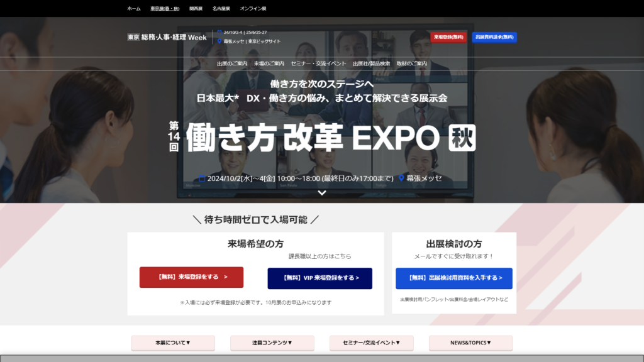Expand the NEWS&TOPICS▼ dropdown
Viewport: 644px width, 362px height.
[x=470, y=343]
